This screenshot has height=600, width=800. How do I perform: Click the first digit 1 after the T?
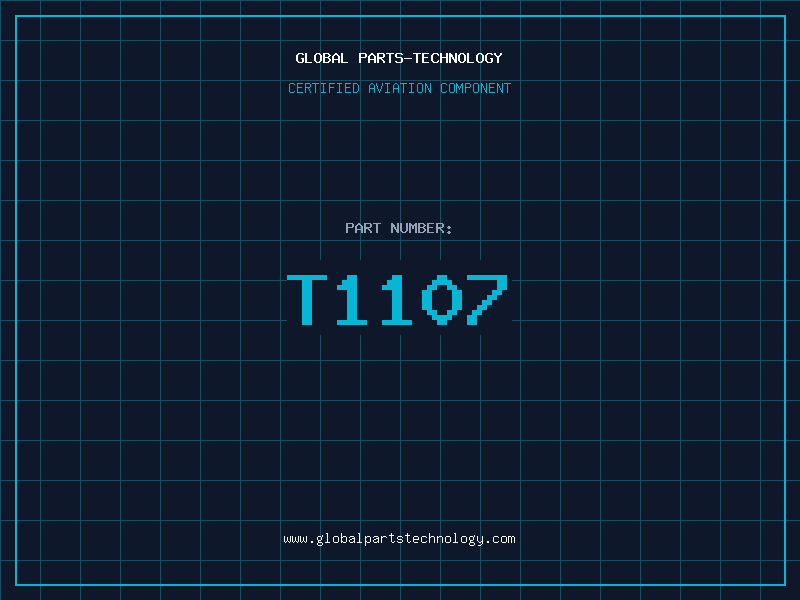(354, 300)
